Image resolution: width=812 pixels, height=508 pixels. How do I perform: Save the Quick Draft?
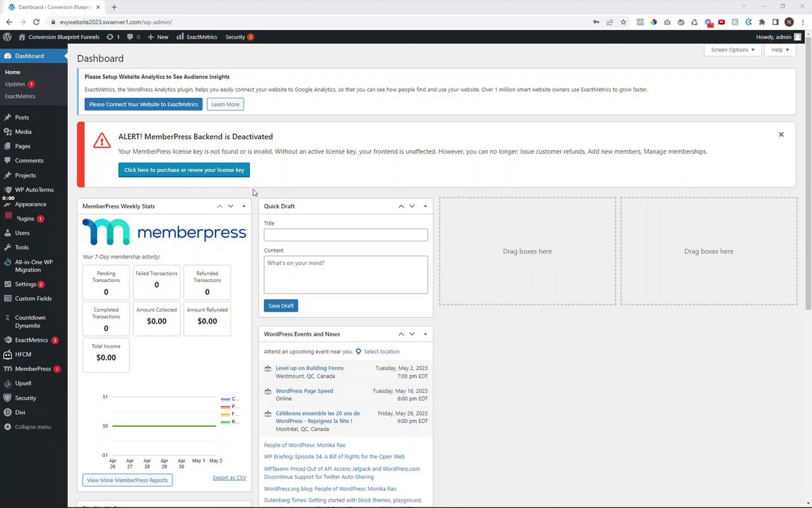pyautogui.click(x=281, y=305)
